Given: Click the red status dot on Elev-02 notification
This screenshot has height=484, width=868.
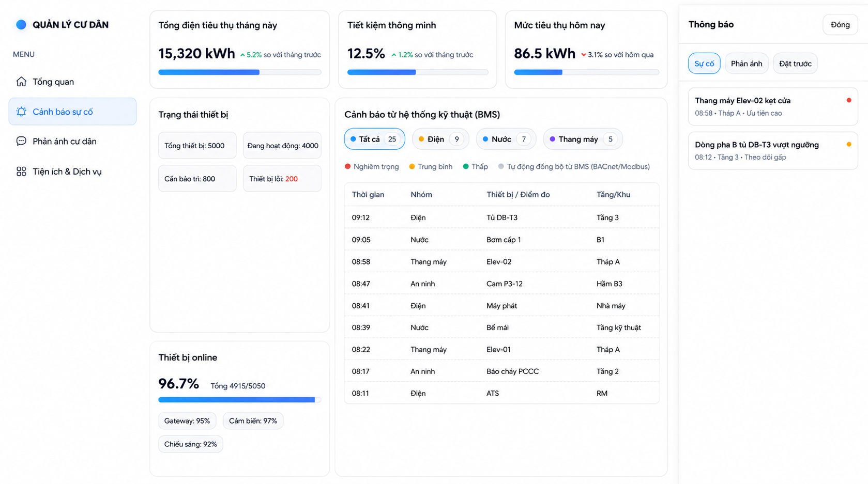Looking at the screenshot, I should click(849, 100).
